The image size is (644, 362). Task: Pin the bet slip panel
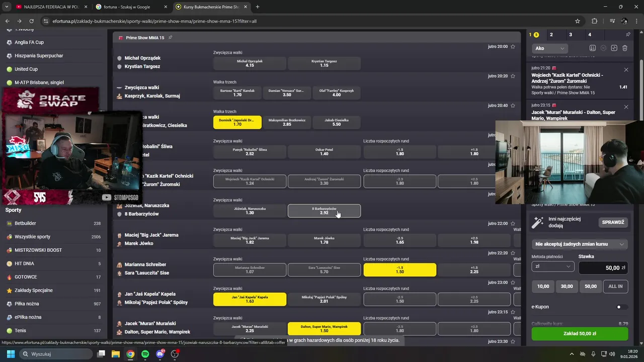[628, 35]
